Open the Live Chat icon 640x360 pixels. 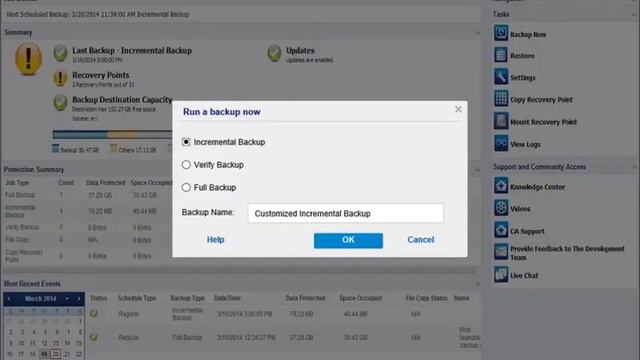501,275
